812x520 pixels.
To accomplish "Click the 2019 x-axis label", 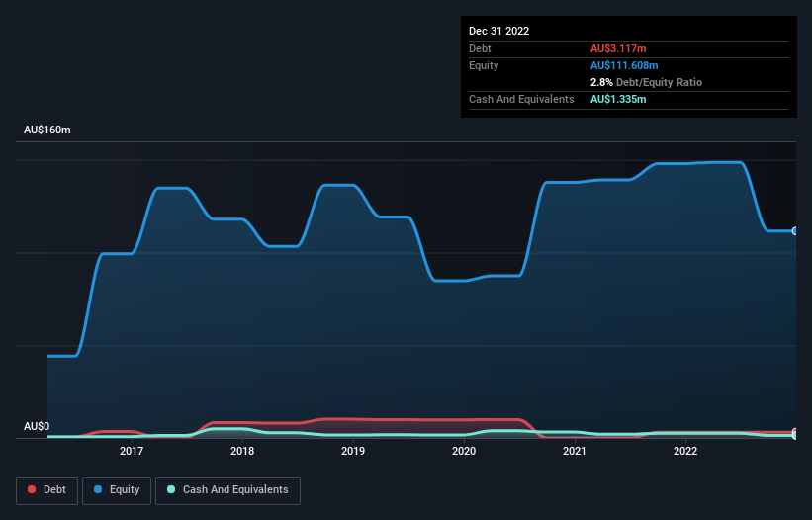I will pos(353,451).
